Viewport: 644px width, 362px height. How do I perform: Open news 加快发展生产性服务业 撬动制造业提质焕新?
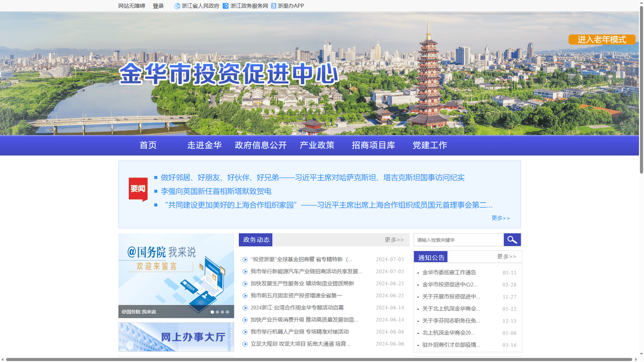point(302,283)
